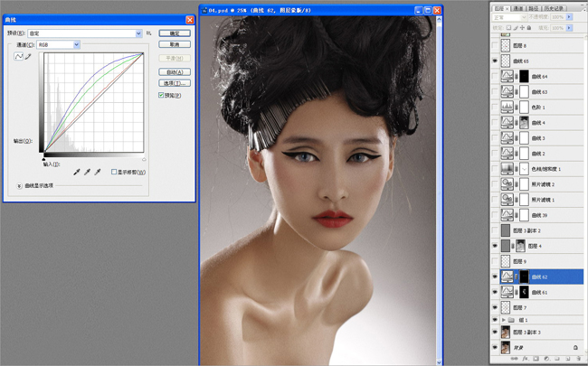
Task: Toggle lock transparent pixels icon
Action: click(x=508, y=28)
